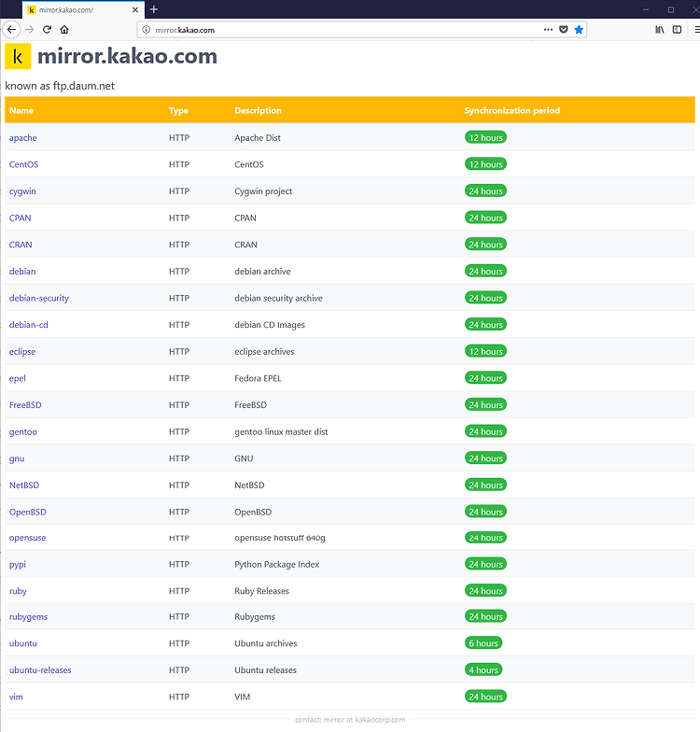Open the debian mirror link

coord(22,271)
